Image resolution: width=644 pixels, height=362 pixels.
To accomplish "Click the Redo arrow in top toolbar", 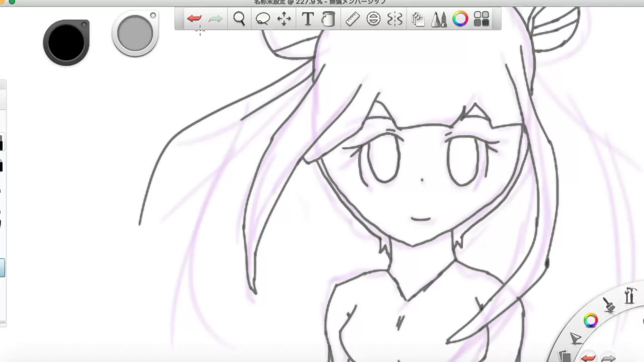I will point(215,19).
